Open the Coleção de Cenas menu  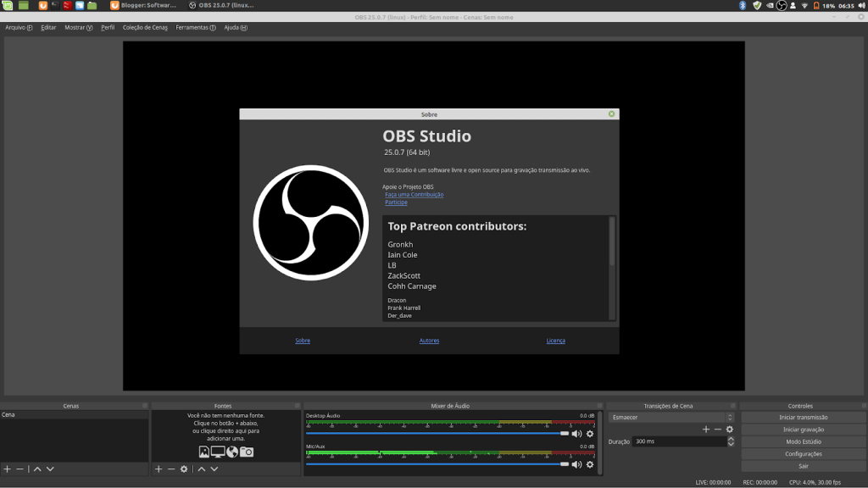pos(145,27)
